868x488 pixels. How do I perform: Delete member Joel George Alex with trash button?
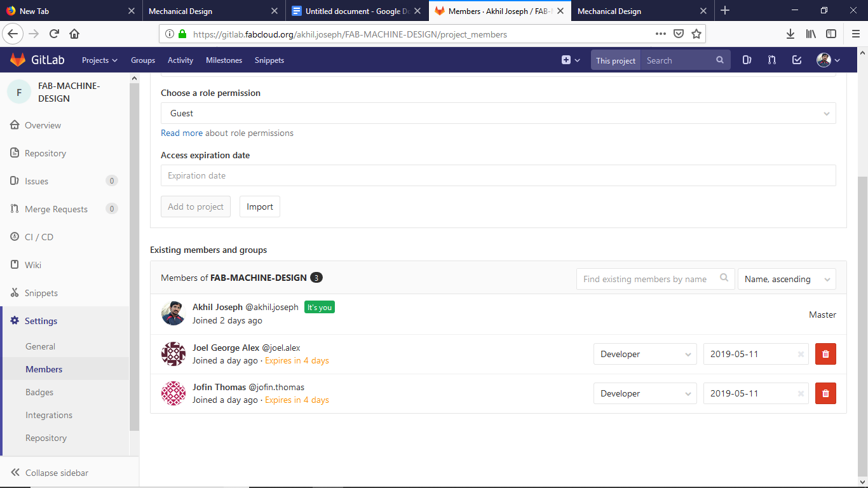[x=825, y=354]
